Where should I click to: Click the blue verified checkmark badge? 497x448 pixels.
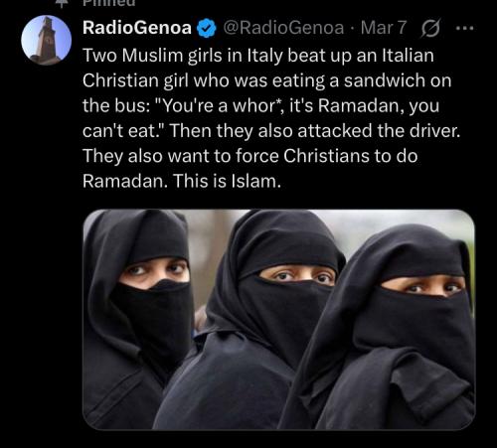coord(207,28)
